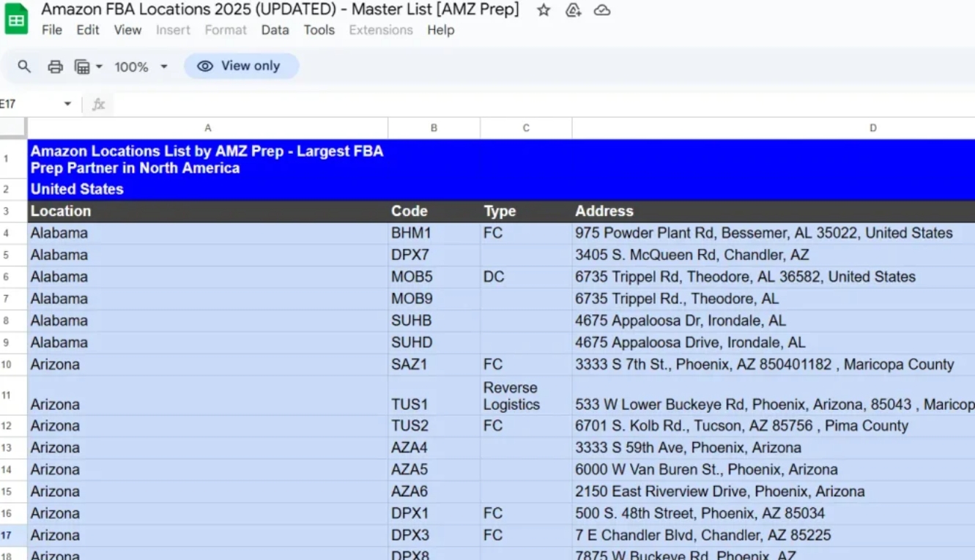This screenshot has height=560, width=975.
Task: Click the DPX7 code cell
Action: pyautogui.click(x=434, y=255)
